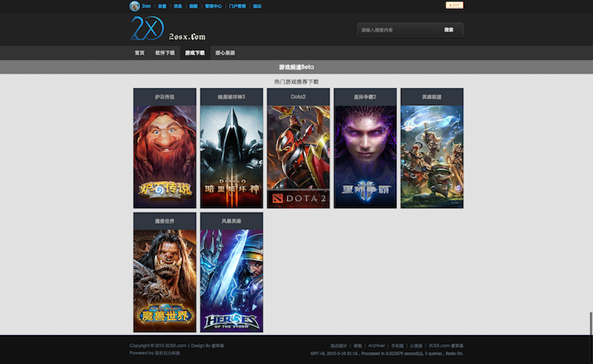Viewport: 593px width, 364px height.
Task: Click the Hearthstone dwarf cover image
Action: tap(165, 156)
